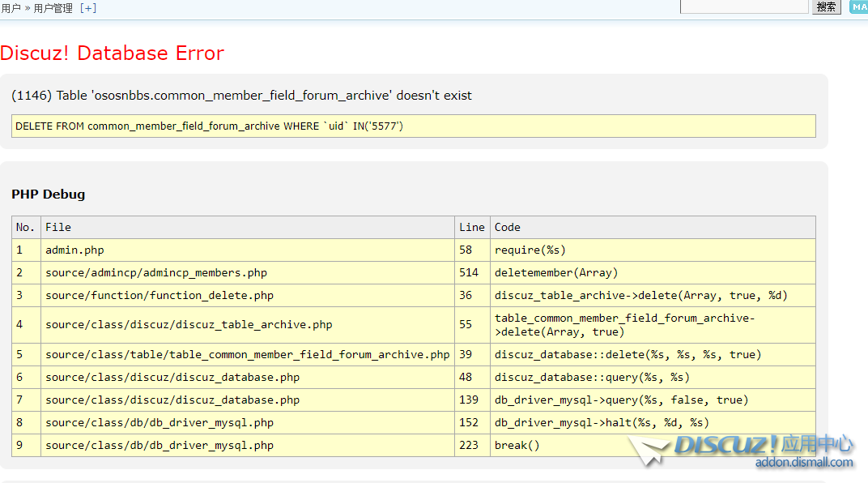This screenshot has width=868, height=483.
Task: Select db_driver_mysql.php file cell in row 9
Action: coord(248,446)
